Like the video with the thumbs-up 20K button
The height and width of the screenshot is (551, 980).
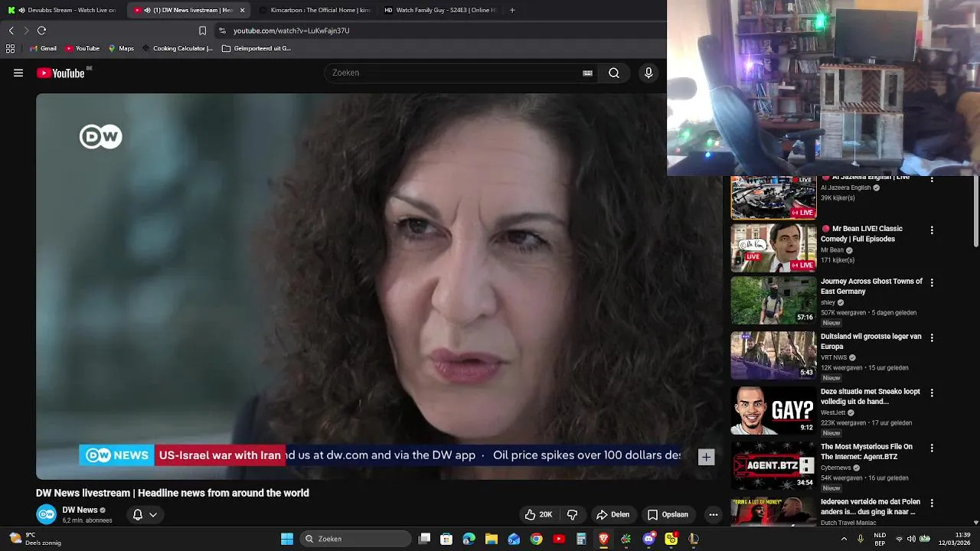click(538, 515)
